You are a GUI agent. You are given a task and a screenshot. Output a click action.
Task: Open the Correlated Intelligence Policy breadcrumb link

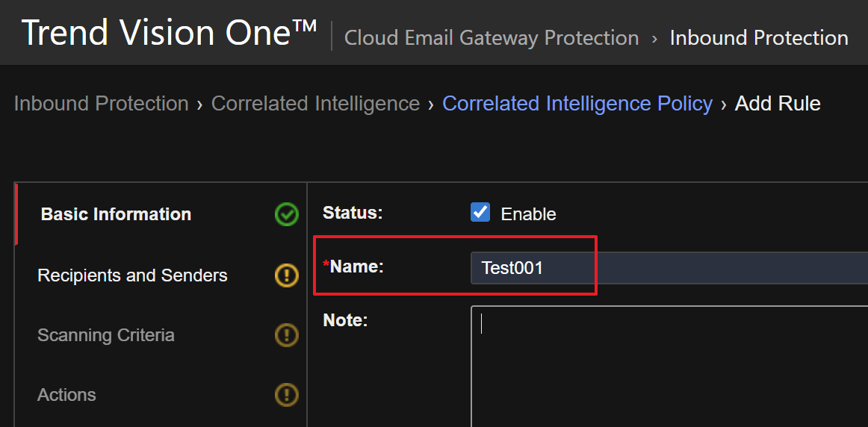point(577,104)
